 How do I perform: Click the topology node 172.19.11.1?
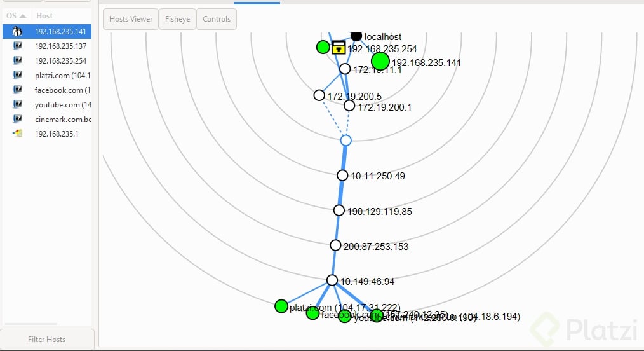coord(345,69)
